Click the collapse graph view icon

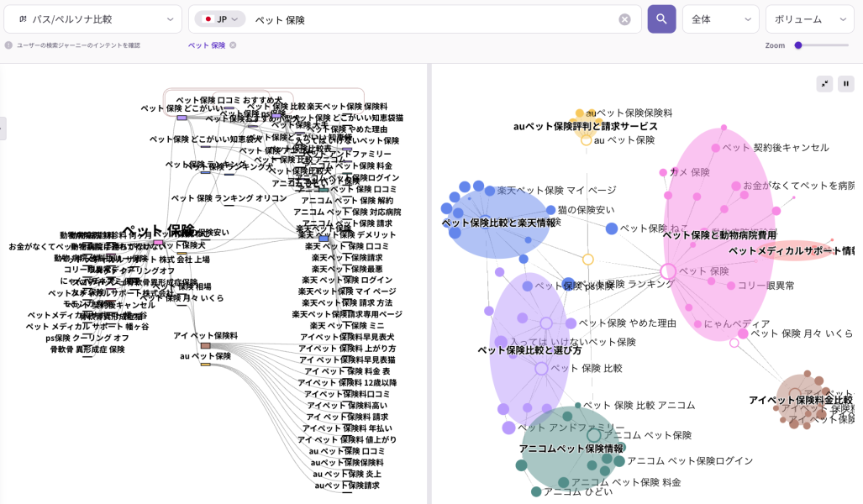click(x=824, y=84)
